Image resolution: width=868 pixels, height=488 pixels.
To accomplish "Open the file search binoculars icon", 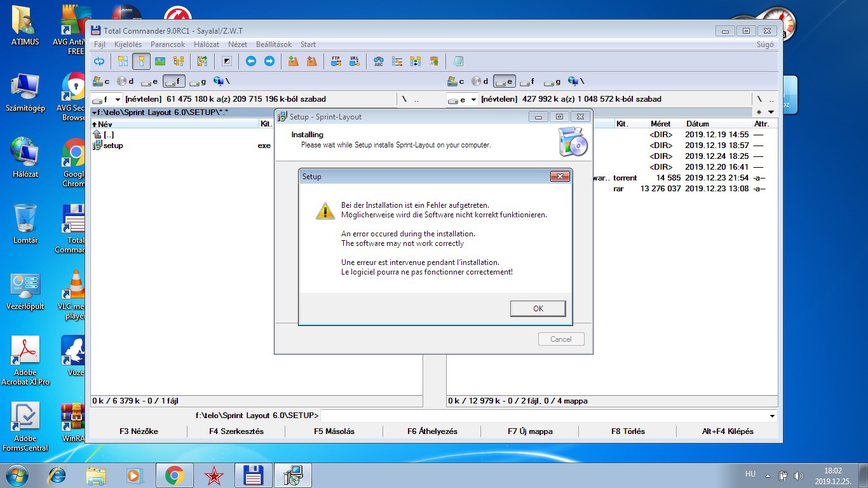I will pos(379,61).
